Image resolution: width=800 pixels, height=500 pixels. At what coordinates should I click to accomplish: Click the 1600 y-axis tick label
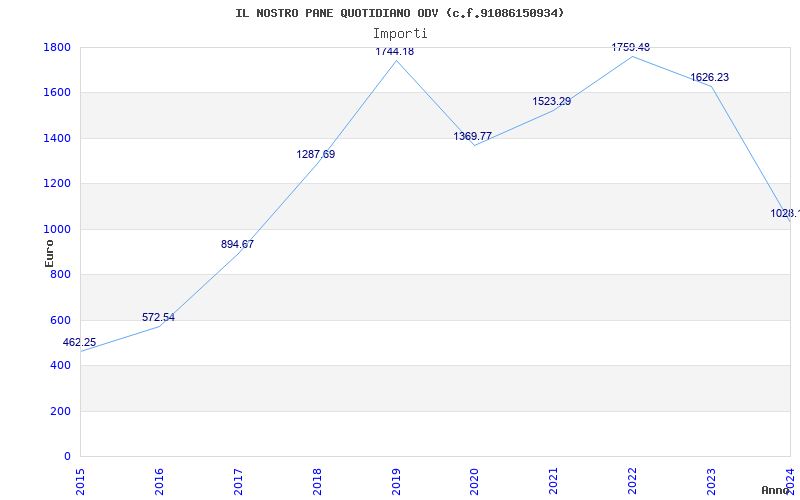point(58,93)
